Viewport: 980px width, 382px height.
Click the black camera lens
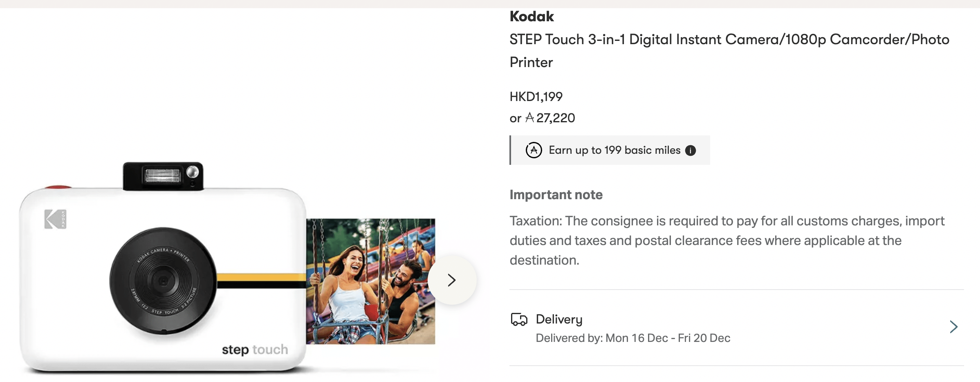pyautogui.click(x=163, y=281)
